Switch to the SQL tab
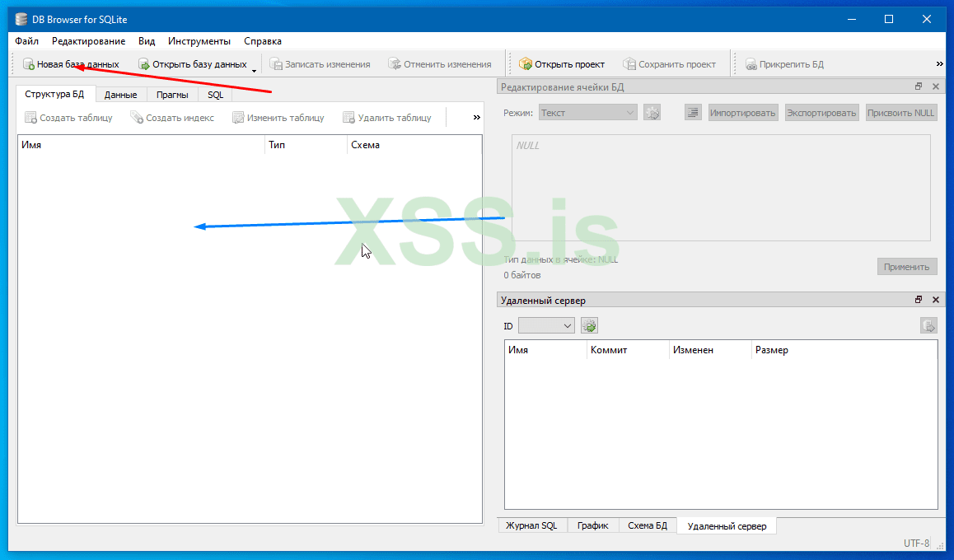 point(215,95)
